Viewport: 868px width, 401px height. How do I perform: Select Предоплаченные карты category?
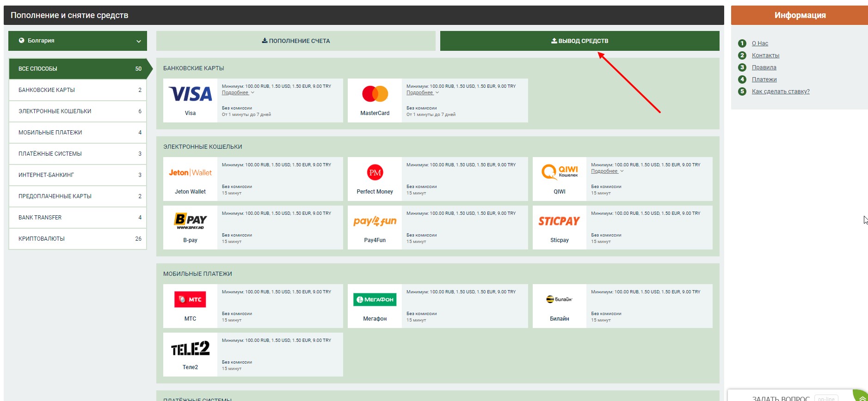[78, 196]
